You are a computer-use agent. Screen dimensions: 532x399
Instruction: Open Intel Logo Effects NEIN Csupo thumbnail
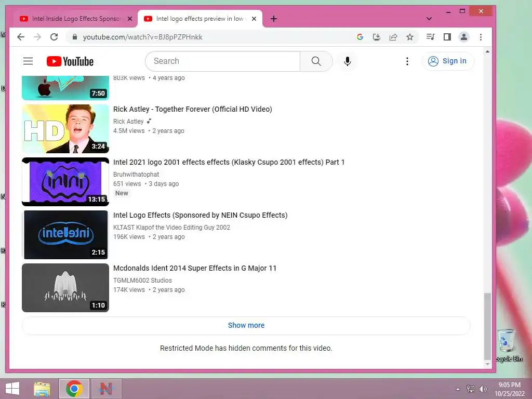tap(65, 235)
